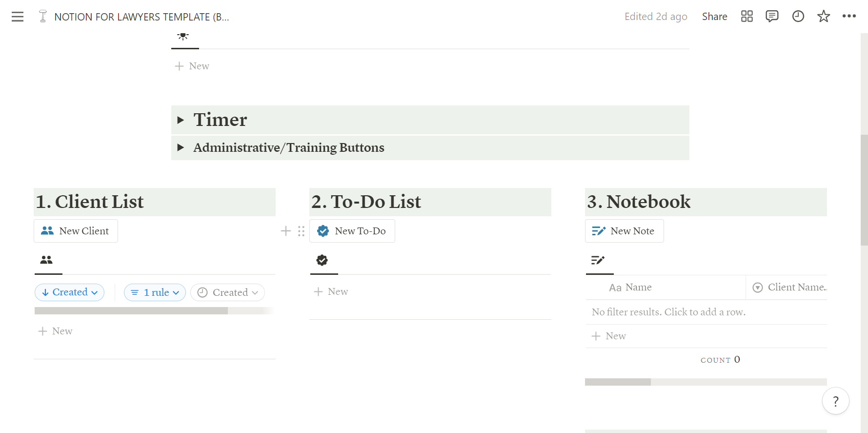This screenshot has width=868, height=433.
Task: Open the help question mark button
Action: (835, 401)
